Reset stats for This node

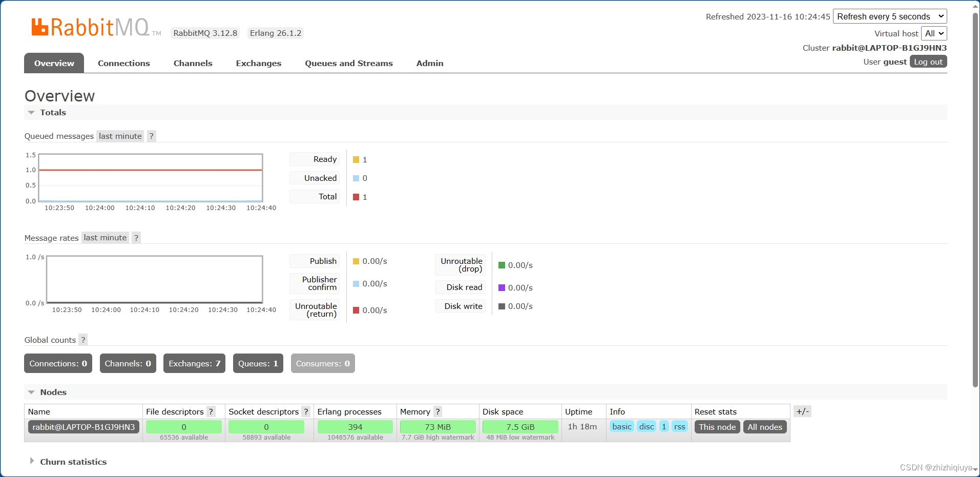717,427
